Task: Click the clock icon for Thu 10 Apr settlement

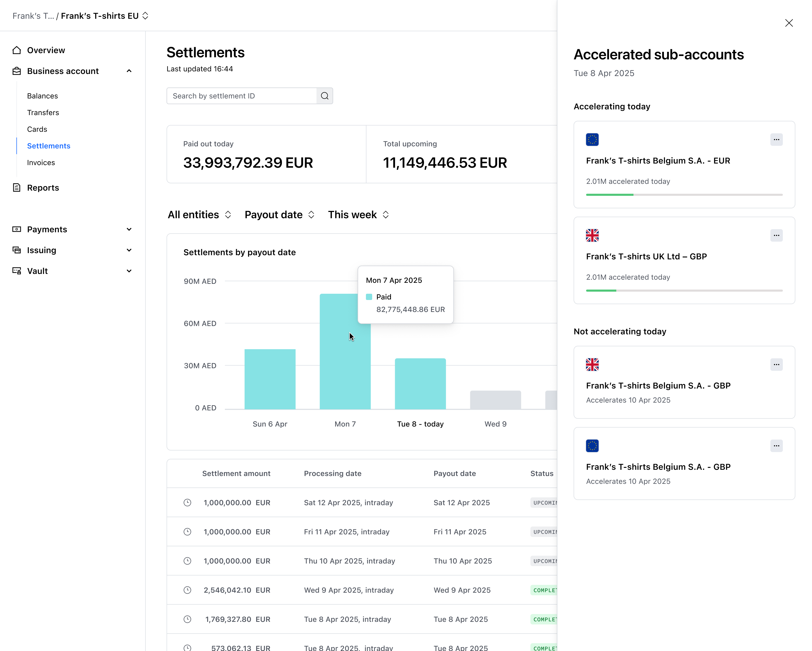Action: [x=187, y=561]
